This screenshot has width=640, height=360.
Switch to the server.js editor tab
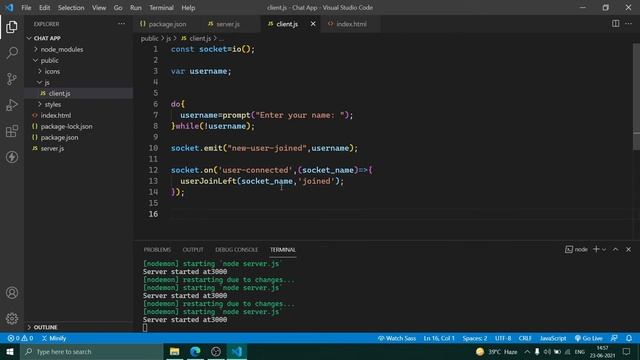(228, 24)
